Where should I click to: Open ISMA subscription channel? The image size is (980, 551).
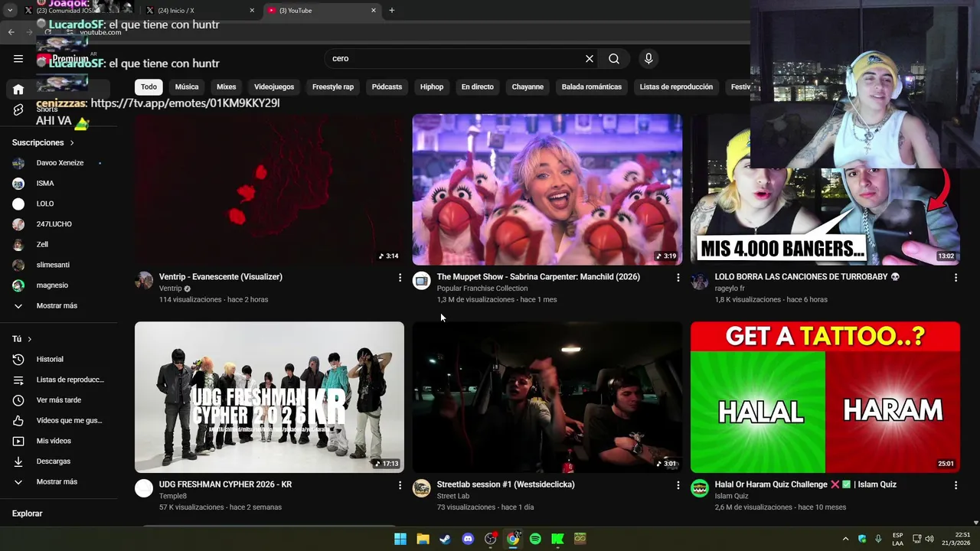pos(58,184)
